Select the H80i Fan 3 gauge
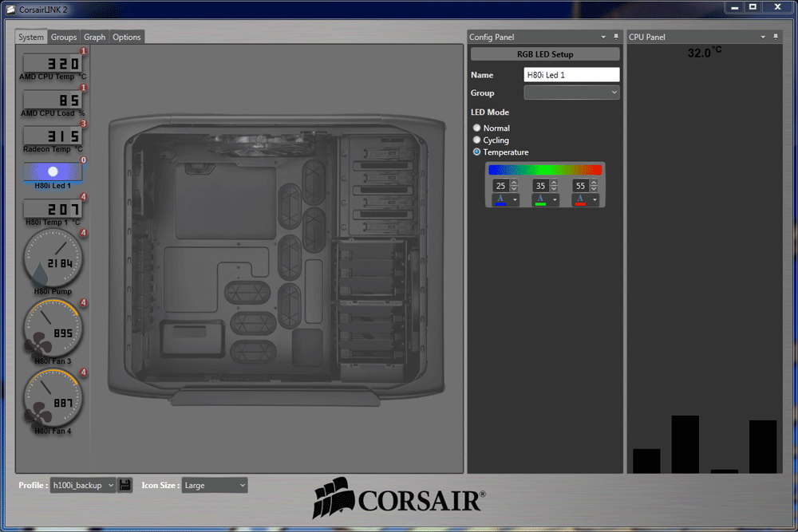 (53, 329)
